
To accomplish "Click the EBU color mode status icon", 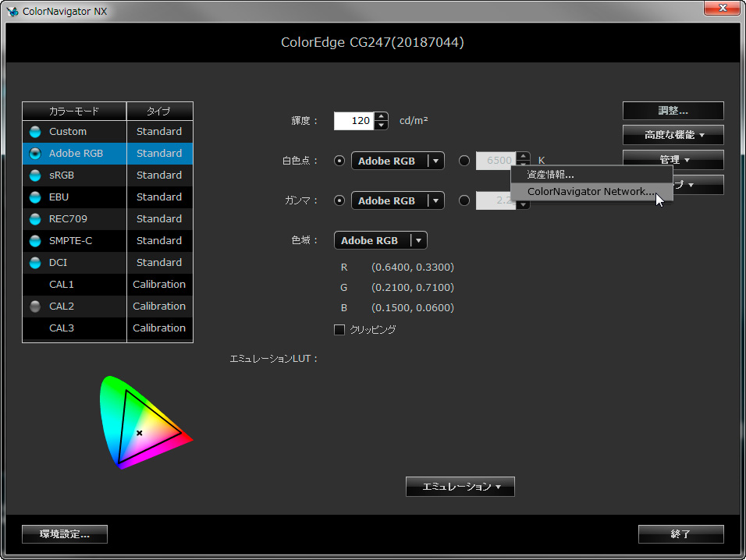I will pos(35,197).
